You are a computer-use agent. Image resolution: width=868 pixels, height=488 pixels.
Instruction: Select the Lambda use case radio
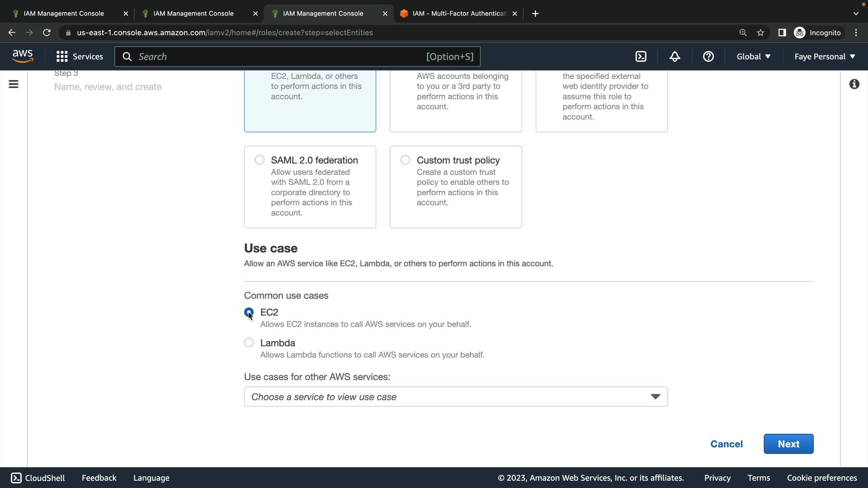pos(249,343)
